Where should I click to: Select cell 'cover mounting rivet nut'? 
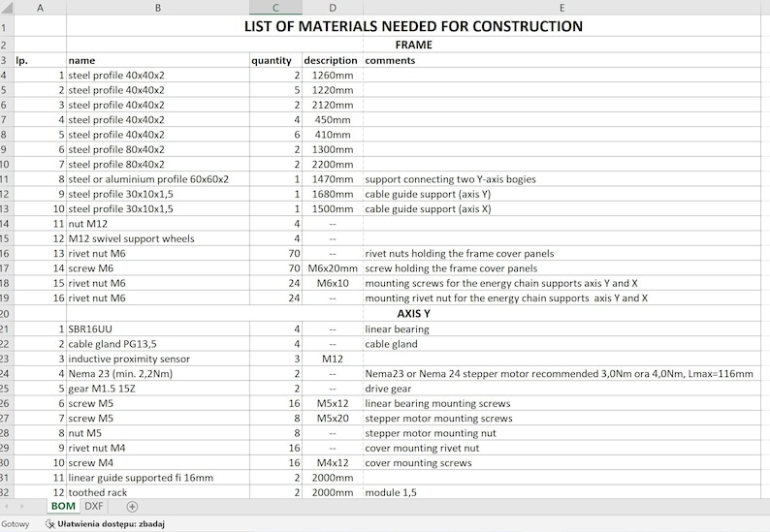point(561,448)
